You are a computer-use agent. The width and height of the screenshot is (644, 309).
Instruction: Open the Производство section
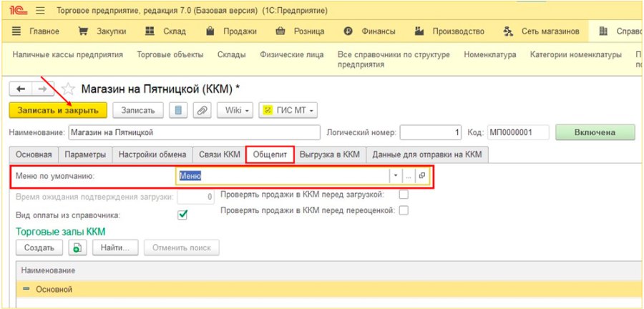click(449, 31)
